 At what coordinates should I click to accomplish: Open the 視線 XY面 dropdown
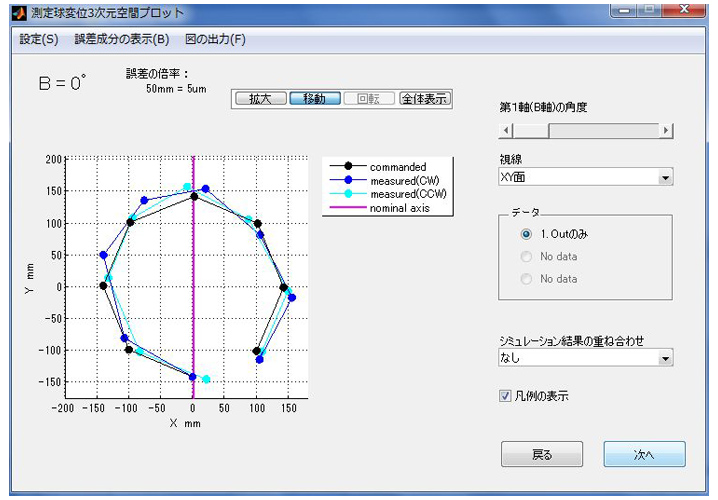click(586, 177)
